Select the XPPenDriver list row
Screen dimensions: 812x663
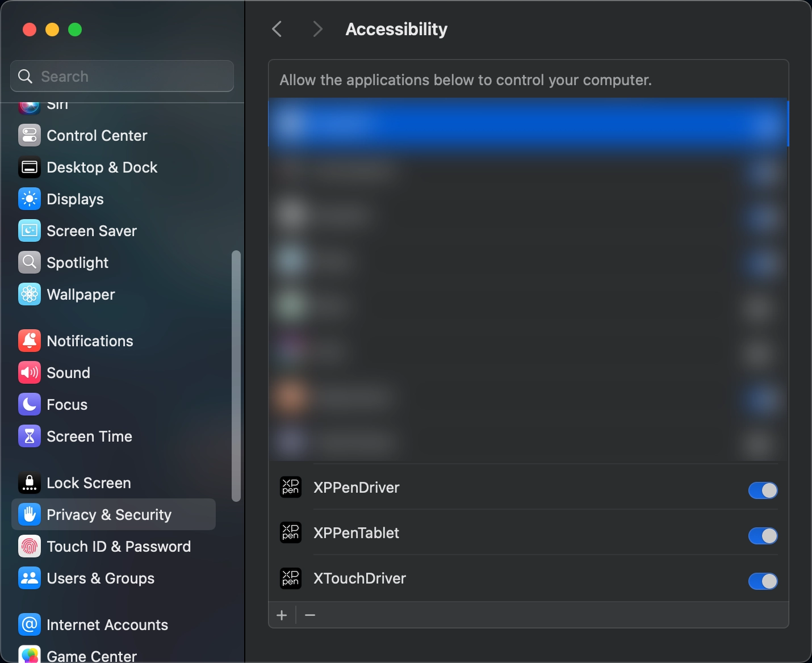(x=511, y=488)
